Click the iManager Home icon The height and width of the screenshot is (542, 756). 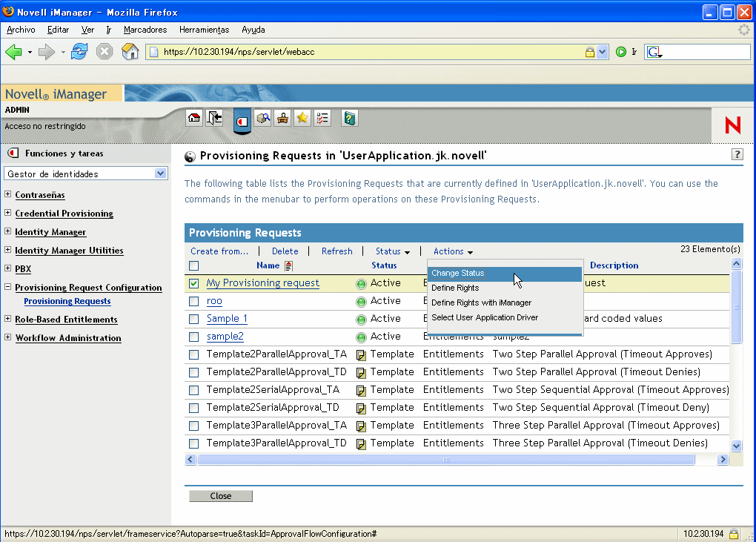coord(194,118)
